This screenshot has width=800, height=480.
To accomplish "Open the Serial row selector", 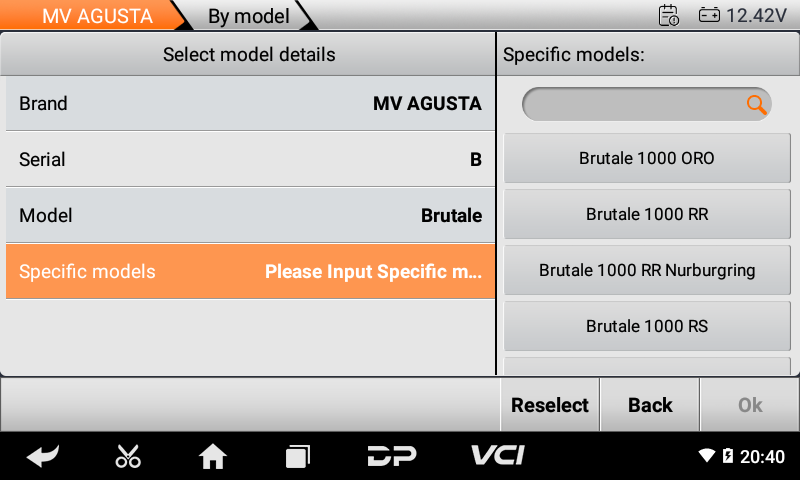I will (250, 159).
